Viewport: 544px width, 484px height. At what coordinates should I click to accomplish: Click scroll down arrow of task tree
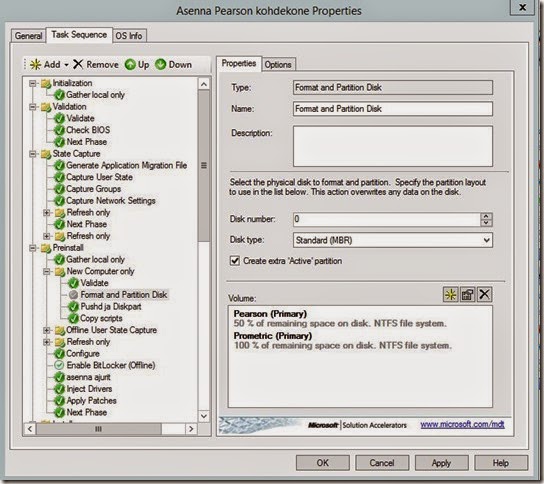click(204, 416)
